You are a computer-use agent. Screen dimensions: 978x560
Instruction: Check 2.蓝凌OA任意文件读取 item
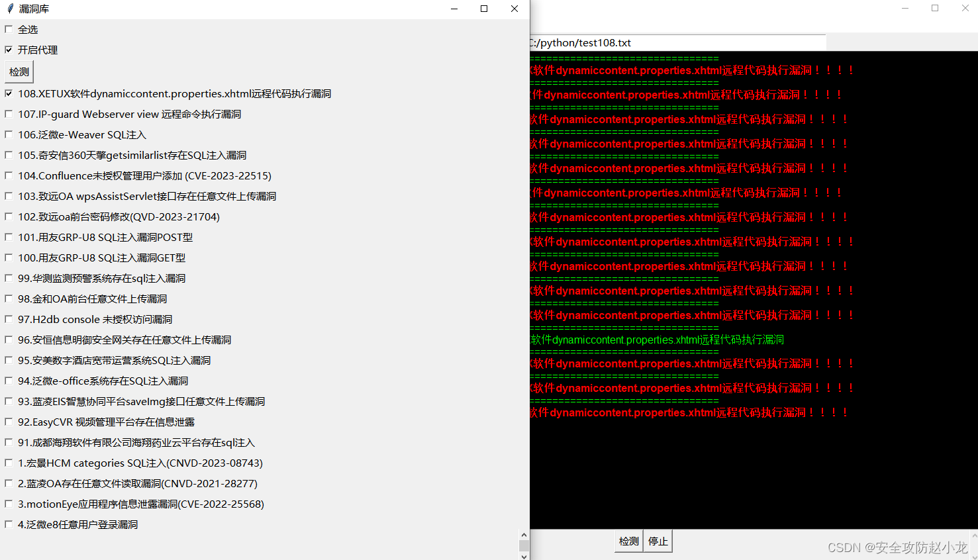coord(9,483)
